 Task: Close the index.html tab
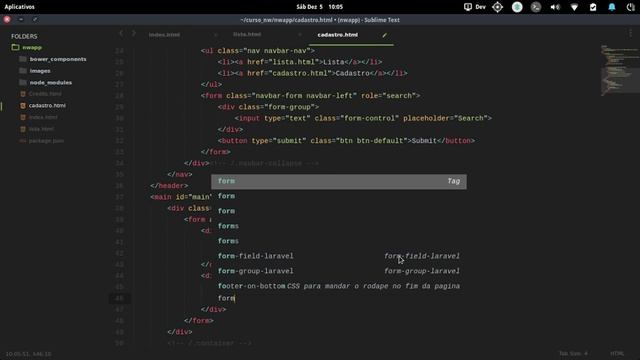[216, 35]
